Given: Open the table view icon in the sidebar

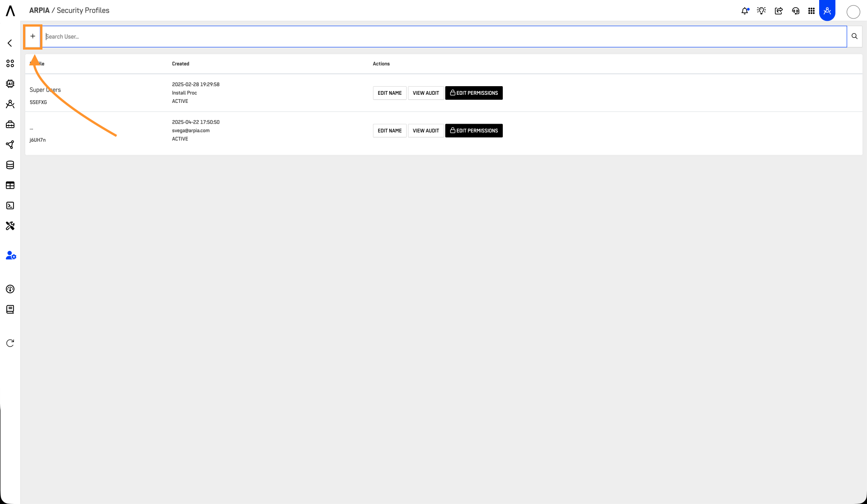Looking at the screenshot, I should (10, 185).
